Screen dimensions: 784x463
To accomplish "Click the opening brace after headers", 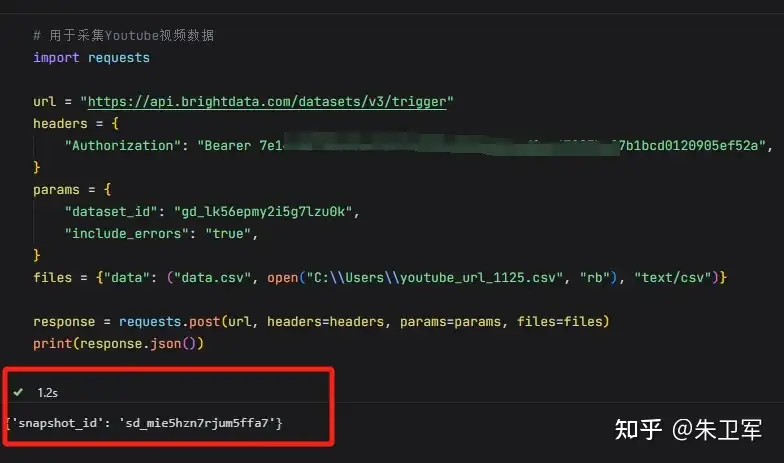I will [115, 124].
